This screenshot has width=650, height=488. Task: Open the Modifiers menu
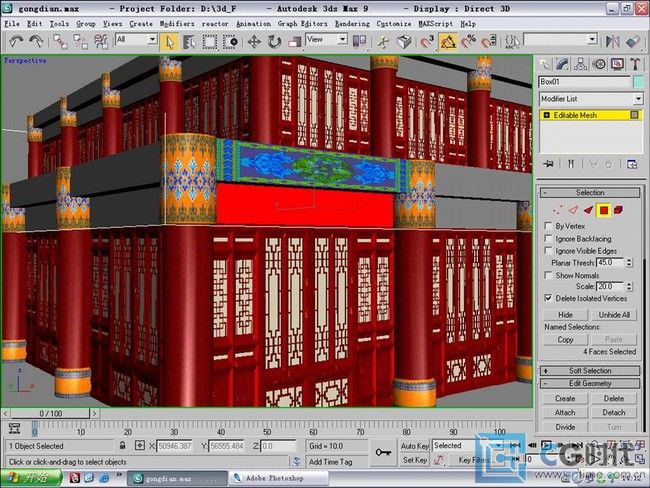[177, 24]
